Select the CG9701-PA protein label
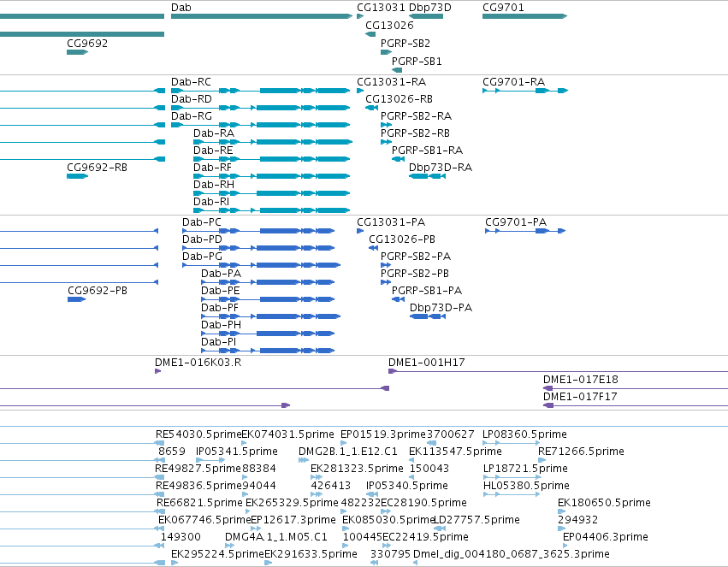728x567 pixels. [x=516, y=222]
